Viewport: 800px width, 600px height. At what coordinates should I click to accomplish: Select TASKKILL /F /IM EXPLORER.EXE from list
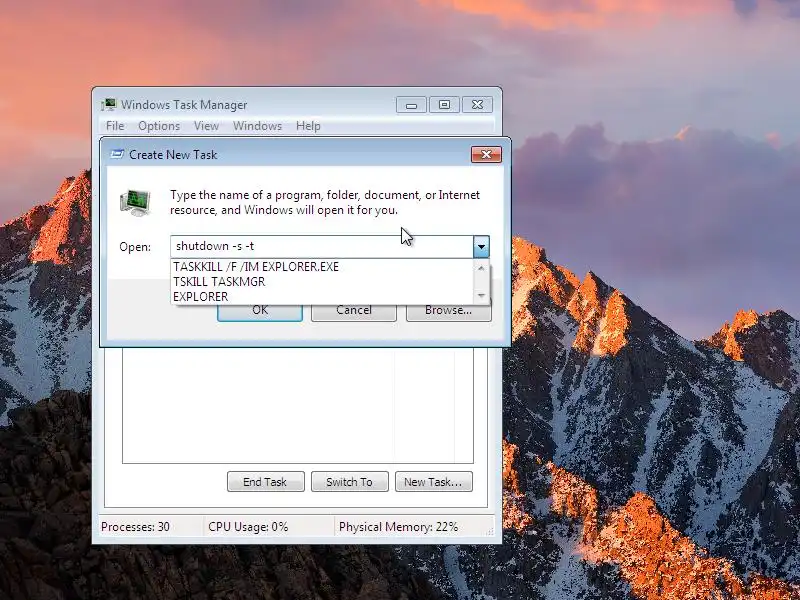(x=322, y=267)
